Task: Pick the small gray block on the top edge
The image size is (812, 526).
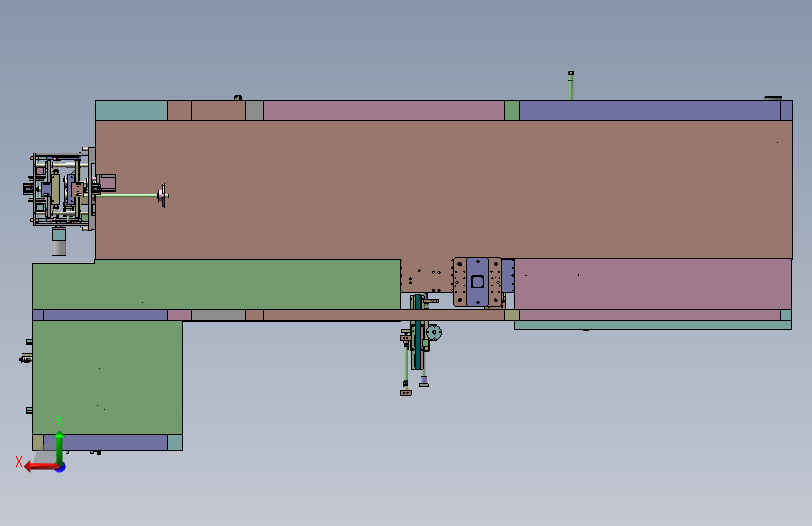Action: tap(254, 110)
